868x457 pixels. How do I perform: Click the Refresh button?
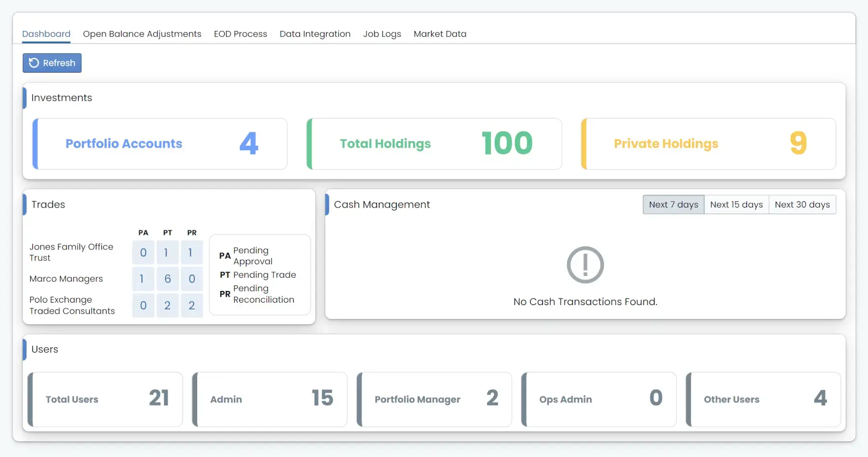click(52, 63)
